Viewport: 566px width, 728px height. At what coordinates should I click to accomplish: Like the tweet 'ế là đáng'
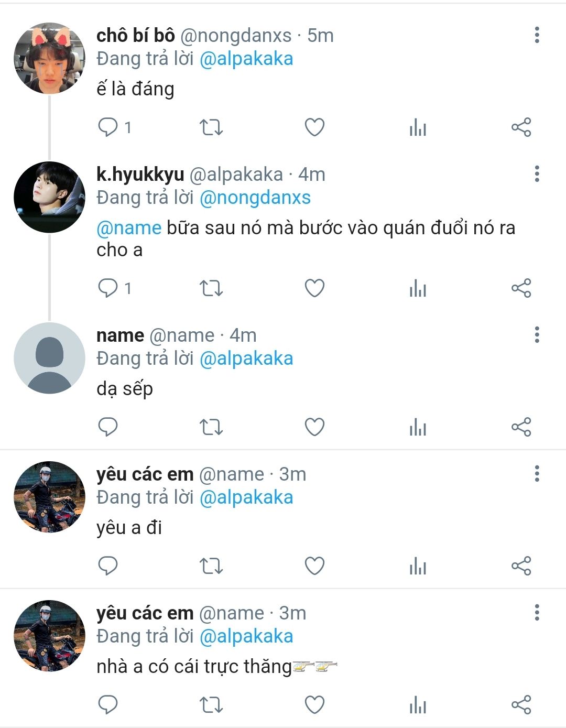click(x=314, y=127)
